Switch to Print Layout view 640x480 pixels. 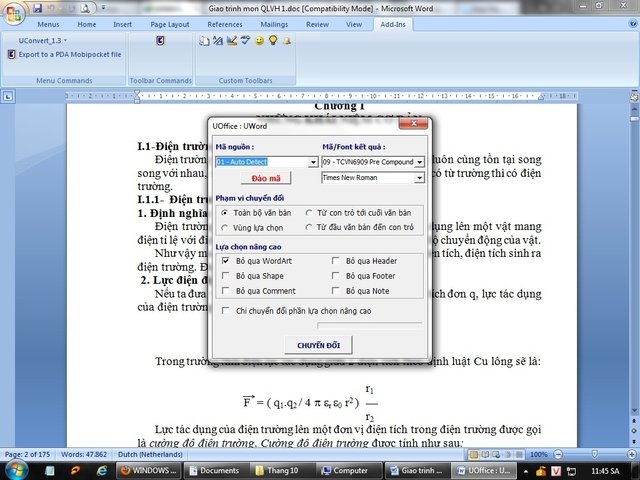[473, 454]
